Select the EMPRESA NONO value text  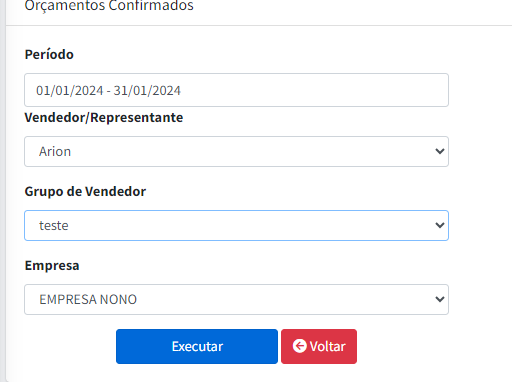click(88, 299)
